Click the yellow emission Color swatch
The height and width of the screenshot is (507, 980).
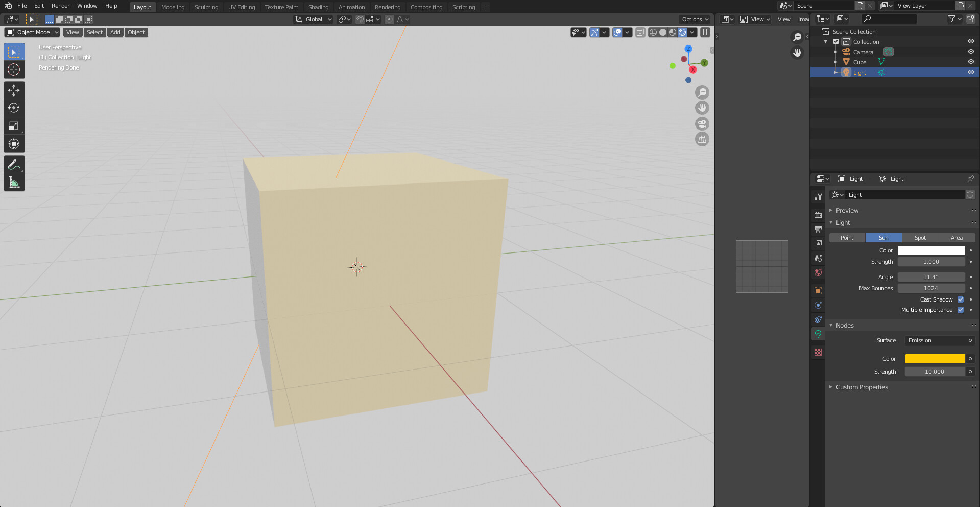[935, 359]
